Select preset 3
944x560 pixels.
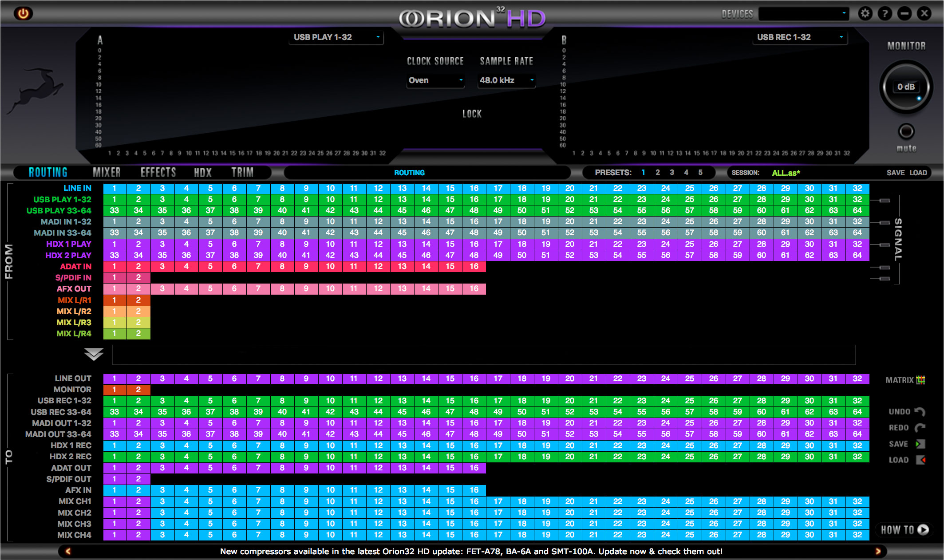pyautogui.click(x=672, y=173)
